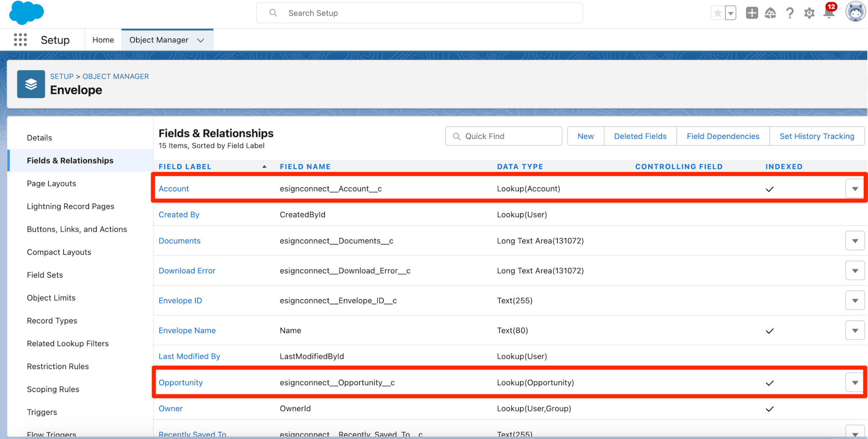Sort by the FIELD LABEL column header
Screen dimensions: 868x439
click(185, 167)
